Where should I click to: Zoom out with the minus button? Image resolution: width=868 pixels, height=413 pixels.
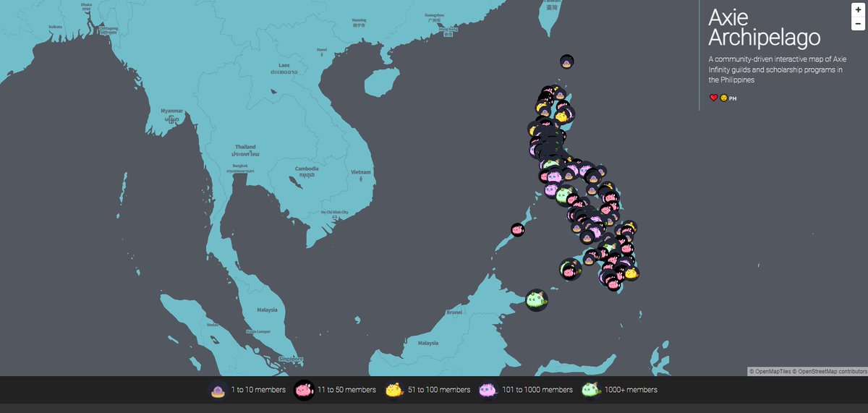(857, 24)
